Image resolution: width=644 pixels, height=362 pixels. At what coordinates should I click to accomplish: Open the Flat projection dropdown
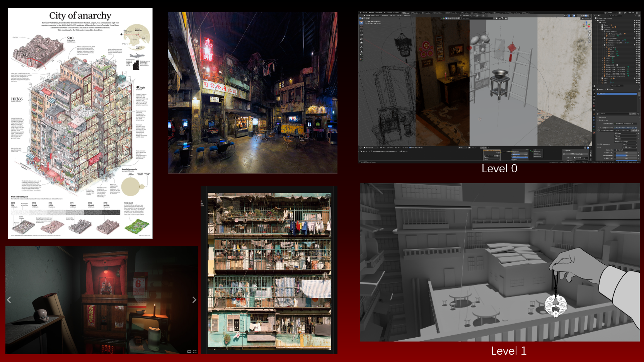click(x=625, y=136)
